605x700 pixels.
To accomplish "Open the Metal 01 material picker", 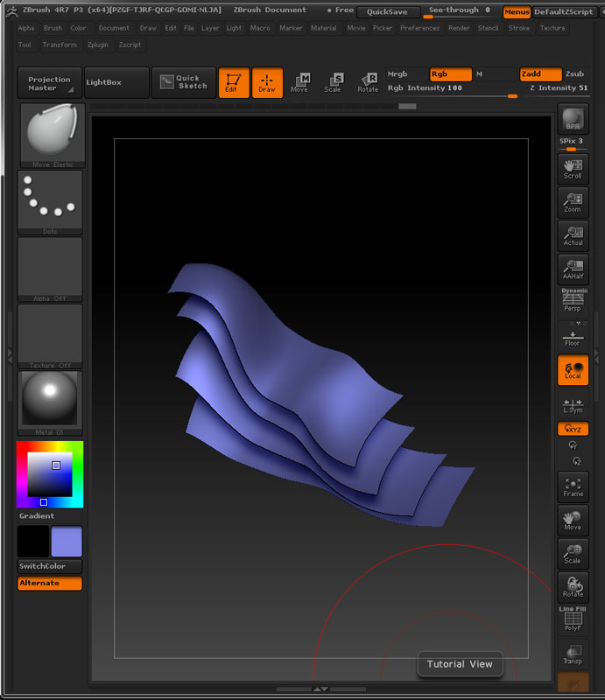I will (50, 402).
